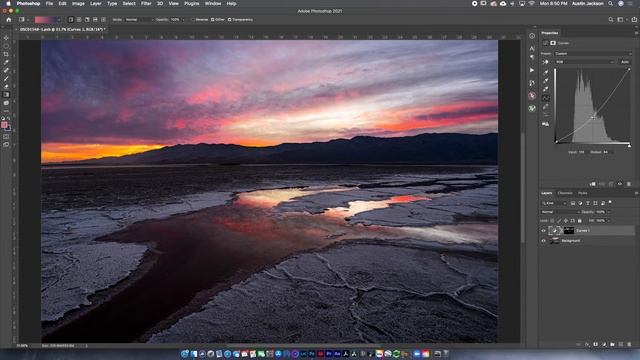Click the Auto button in Curves
Screen dimensions: 640x360
625,62
